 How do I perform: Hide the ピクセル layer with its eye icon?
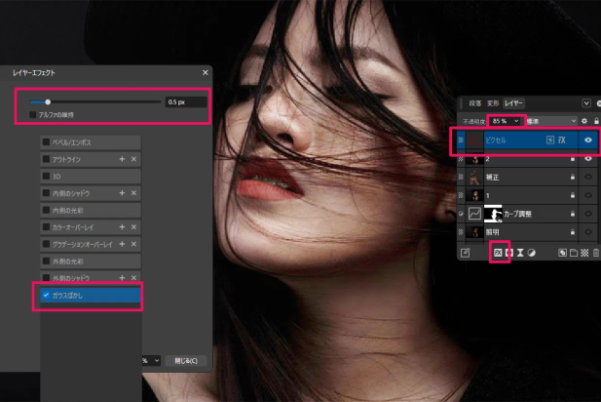click(588, 140)
